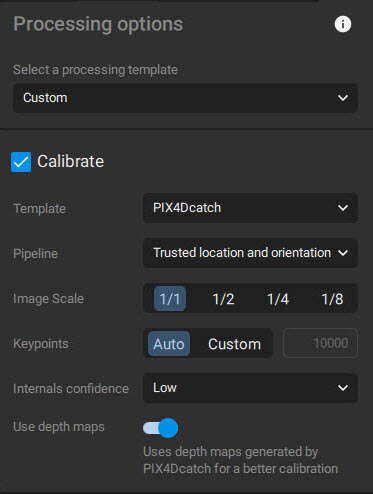Click the 'Select a processing template' label
This screenshot has width=373, height=494.
(x=95, y=70)
